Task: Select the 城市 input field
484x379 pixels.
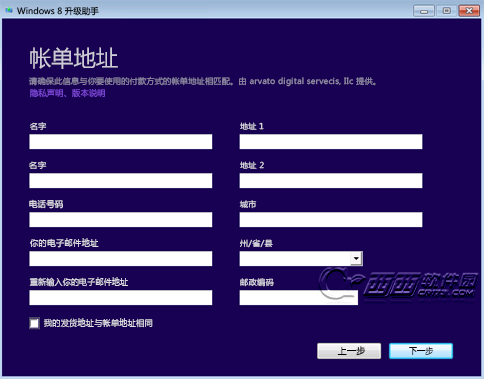Action: 331,220
